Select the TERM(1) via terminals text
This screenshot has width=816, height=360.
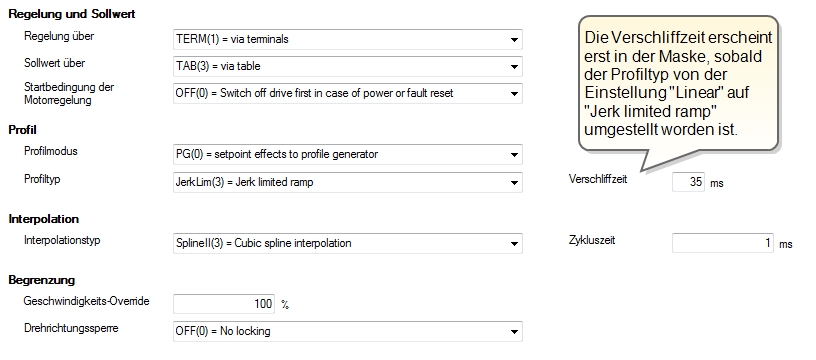coord(232,39)
